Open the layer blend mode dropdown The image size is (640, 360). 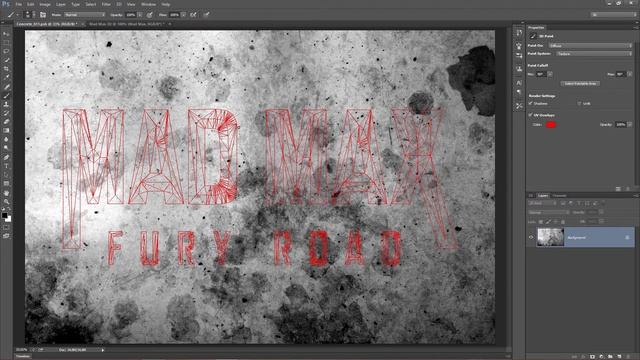click(x=548, y=212)
